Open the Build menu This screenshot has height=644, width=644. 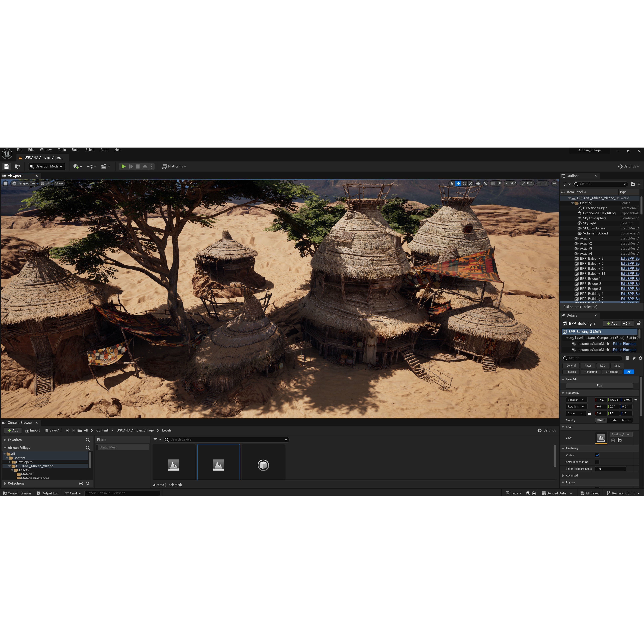pyautogui.click(x=75, y=150)
